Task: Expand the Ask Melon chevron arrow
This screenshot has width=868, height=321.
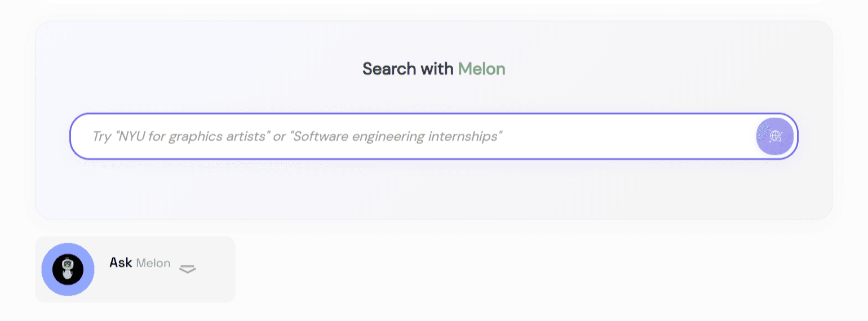Action: (187, 269)
